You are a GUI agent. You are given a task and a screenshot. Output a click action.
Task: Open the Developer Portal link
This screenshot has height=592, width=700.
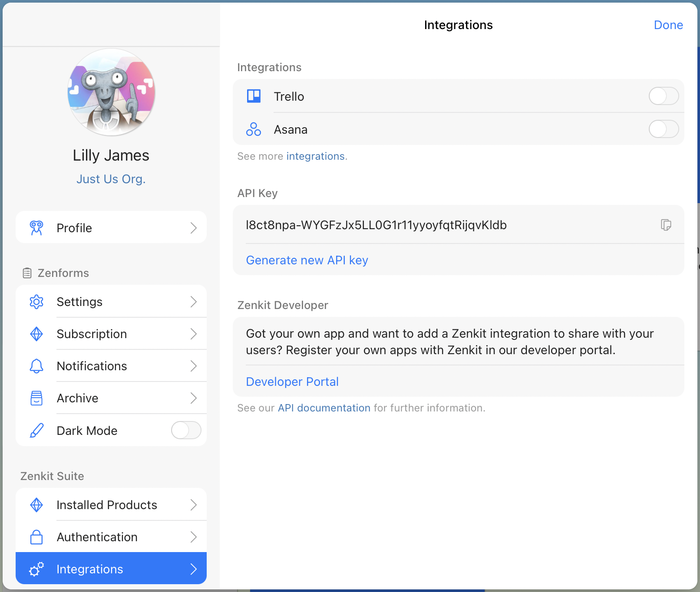pos(292,382)
